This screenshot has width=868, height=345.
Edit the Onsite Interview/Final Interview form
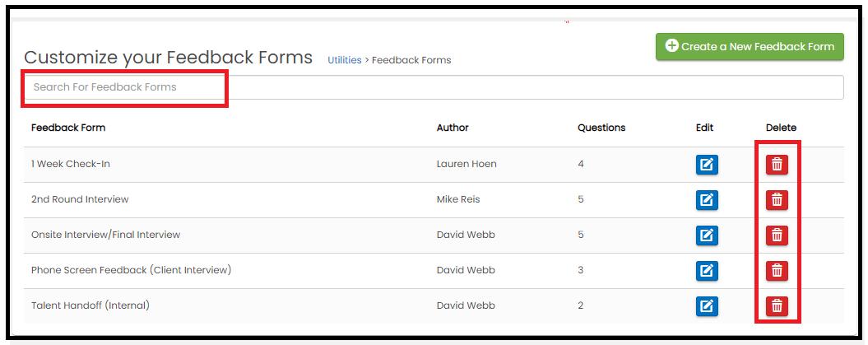point(707,235)
